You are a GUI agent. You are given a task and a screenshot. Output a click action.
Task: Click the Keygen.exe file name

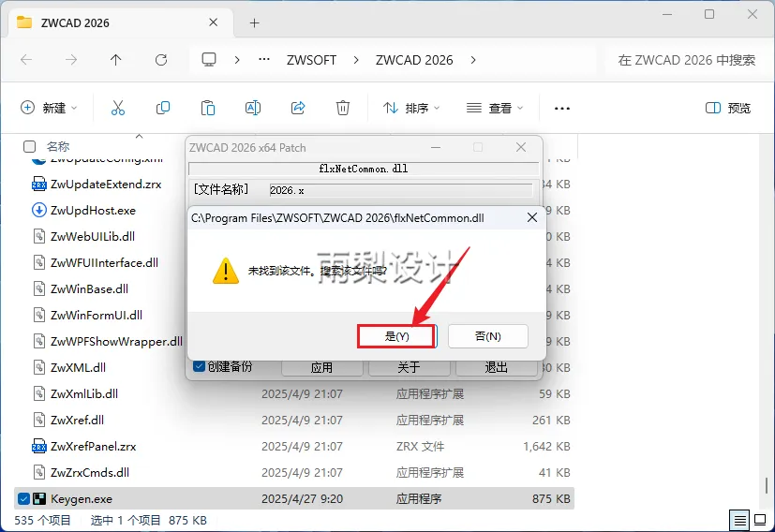click(x=82, y=499)
